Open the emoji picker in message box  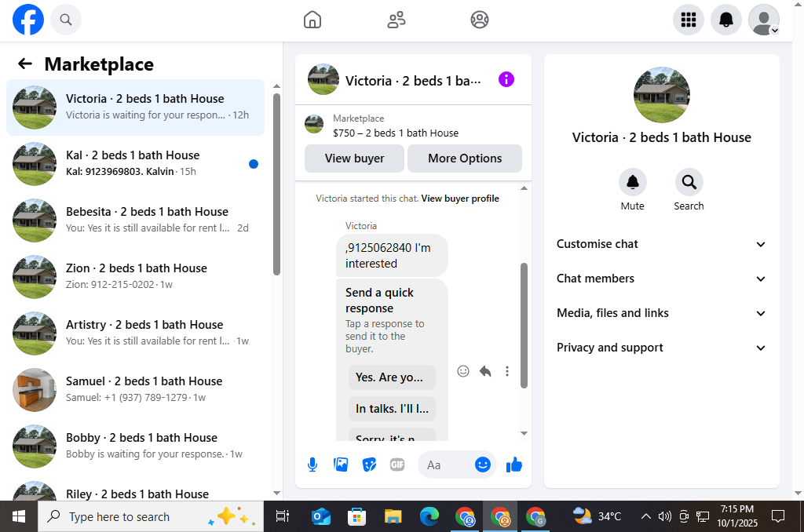point(483,465)
